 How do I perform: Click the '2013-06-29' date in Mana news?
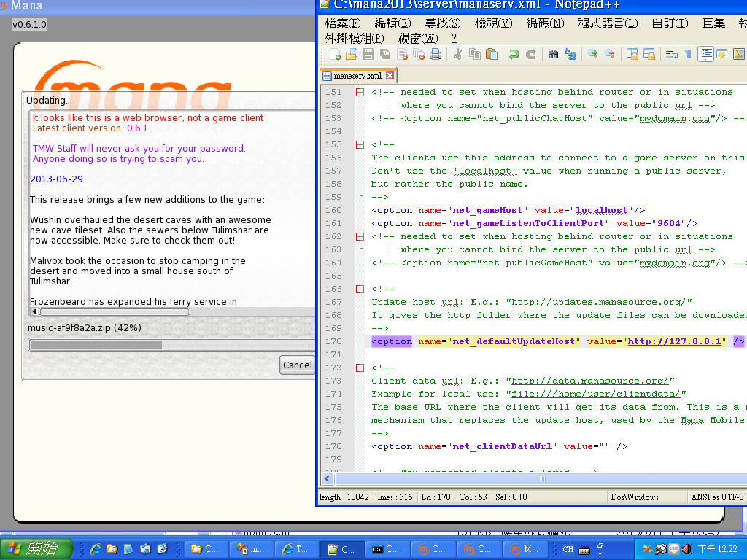tap(57, 179)
